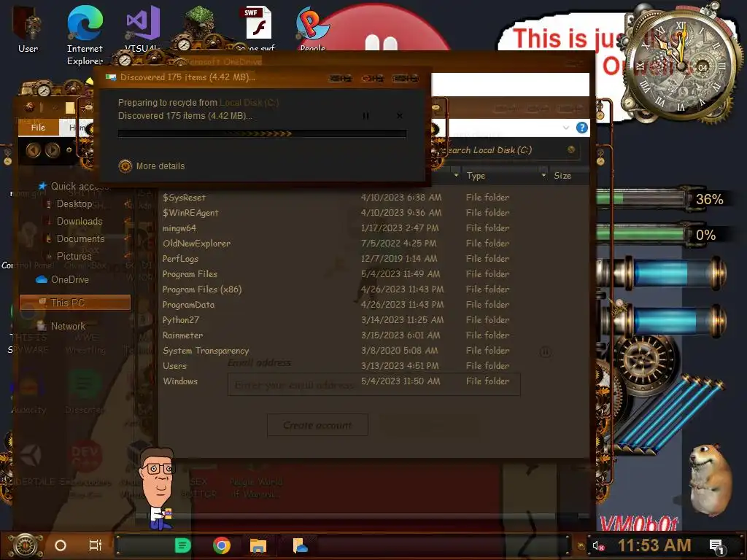Viewport: 747px width, 560px height.
Task: Unmute the volume tray icon
Action: tap(598, 545)
